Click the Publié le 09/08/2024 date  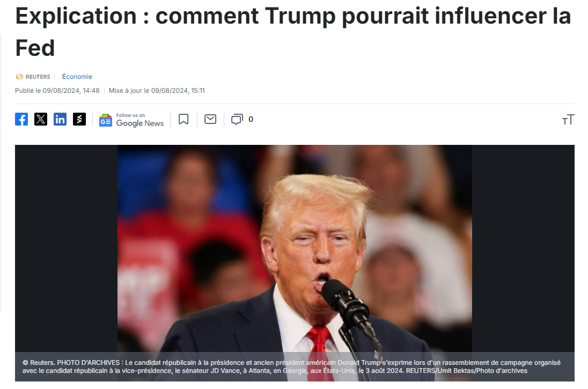tap(57, 90)
